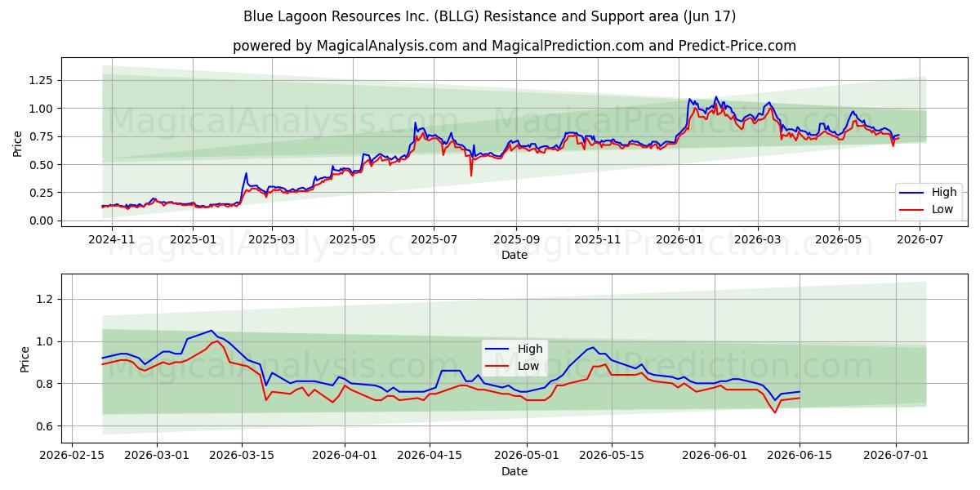Click the '1.0' price tick on lower chart
This screenshot has height=490, width=980.
point(45,341)
